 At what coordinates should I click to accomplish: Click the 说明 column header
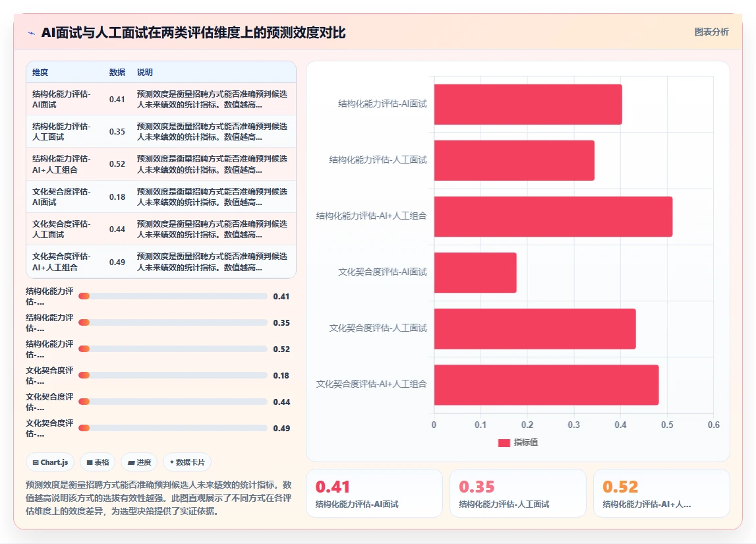[144, 73]
